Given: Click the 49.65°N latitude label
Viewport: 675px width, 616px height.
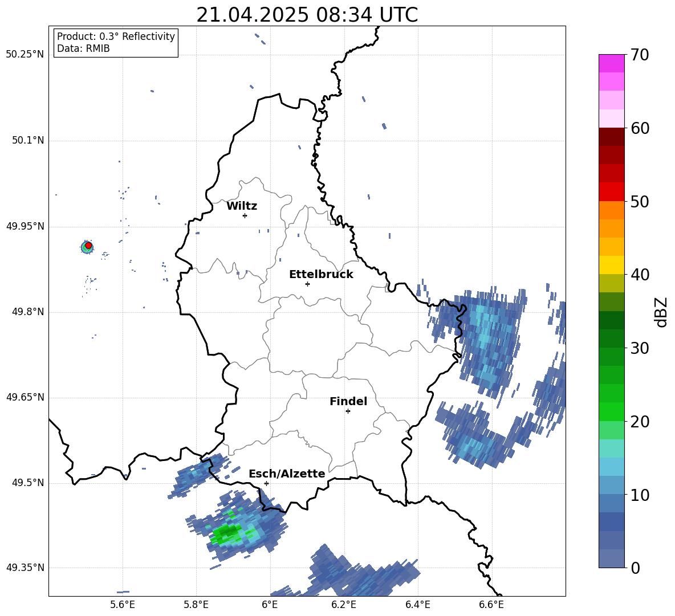Looking at the screenshot, I should coord(25,397).
